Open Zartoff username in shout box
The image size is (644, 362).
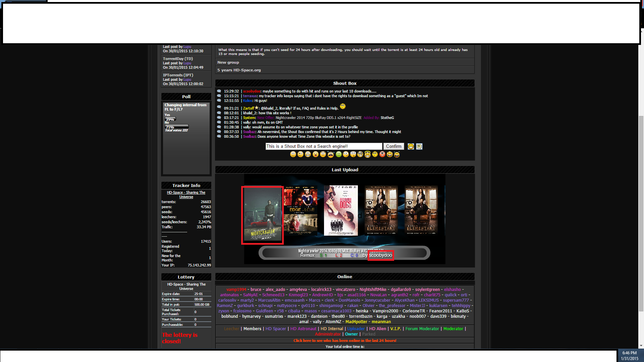(x=249, y=108)
